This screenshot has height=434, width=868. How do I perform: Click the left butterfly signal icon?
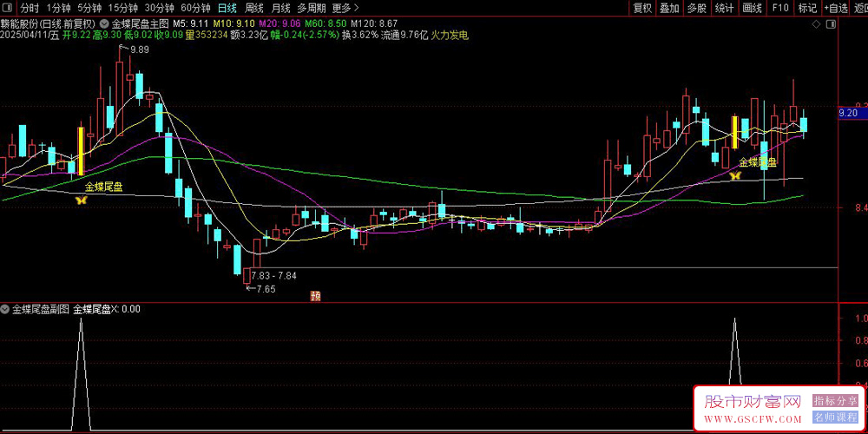[x=82, y=201]
